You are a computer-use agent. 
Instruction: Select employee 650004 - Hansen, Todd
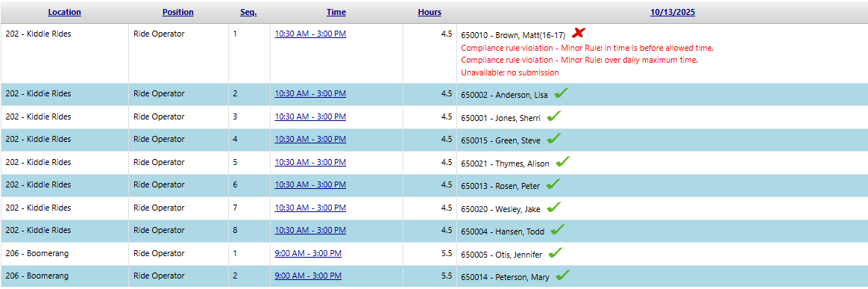pos(503,231)
